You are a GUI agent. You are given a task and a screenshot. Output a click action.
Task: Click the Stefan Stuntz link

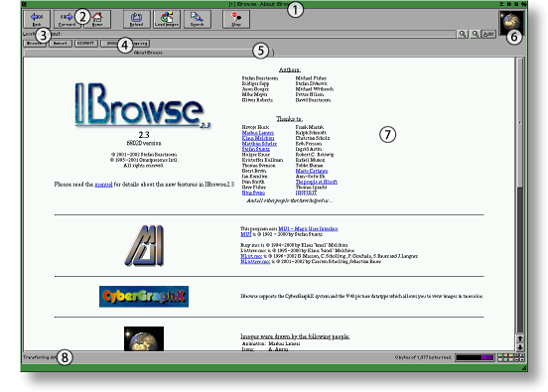coord(255,149)
